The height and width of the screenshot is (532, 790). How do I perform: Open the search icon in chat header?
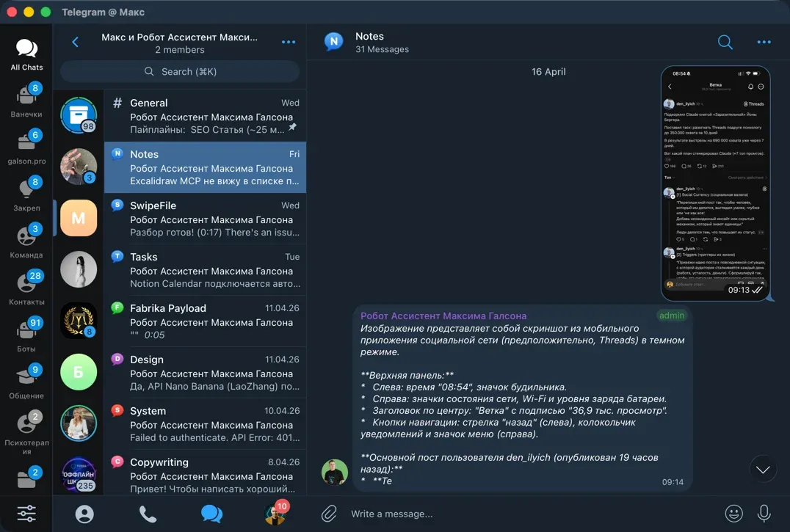725,43
